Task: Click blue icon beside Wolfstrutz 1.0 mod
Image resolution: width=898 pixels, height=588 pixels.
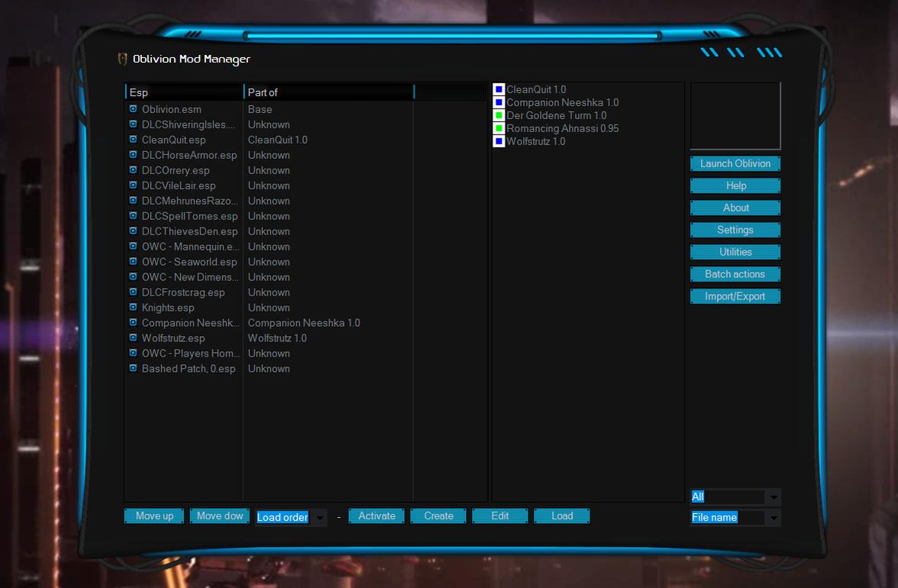Action: pyautogui.click(x=499, y=141)
